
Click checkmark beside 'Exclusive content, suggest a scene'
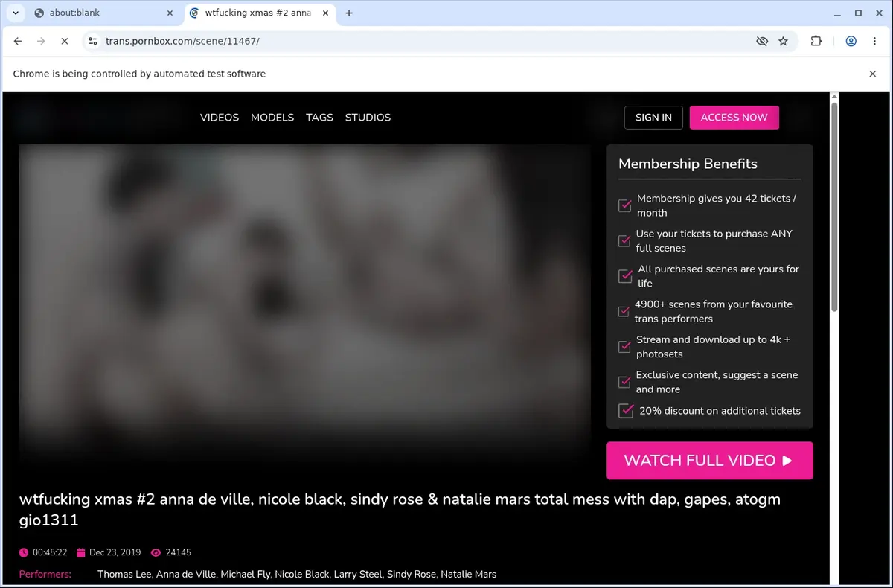[624, 382]
